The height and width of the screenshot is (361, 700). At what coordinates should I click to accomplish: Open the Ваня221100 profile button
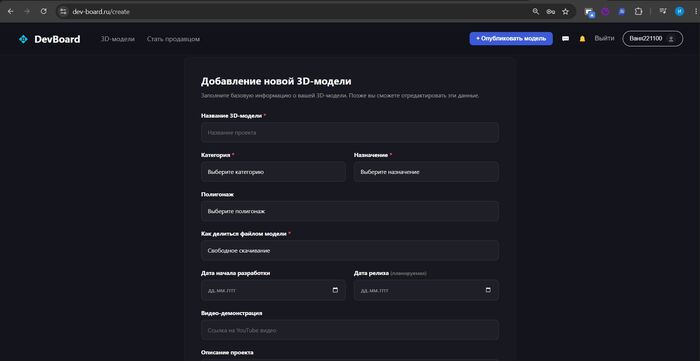(653, 39)
